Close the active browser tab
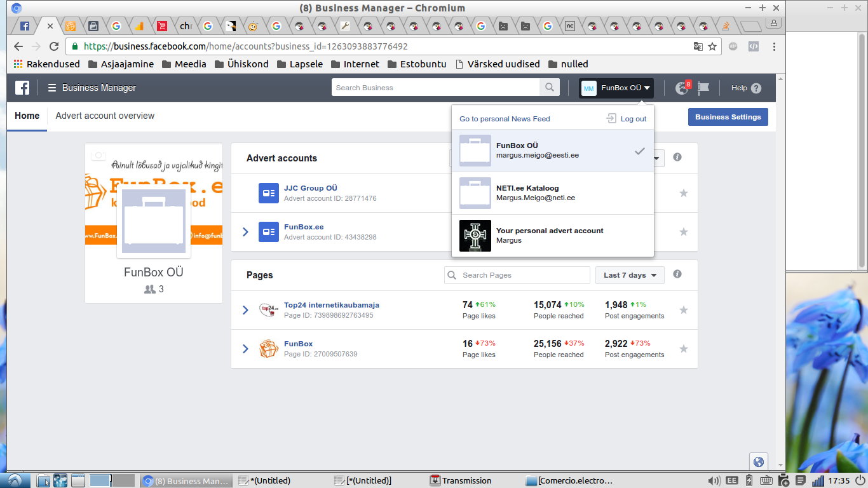 point(50,26)
